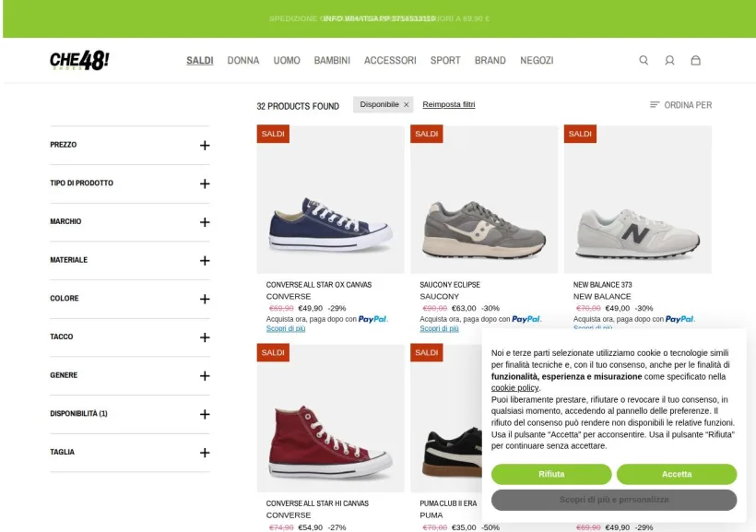Click Puma Club II Era title
Image resolution: width=756 pixels, height=532 pixels.
tap(448, 503)
